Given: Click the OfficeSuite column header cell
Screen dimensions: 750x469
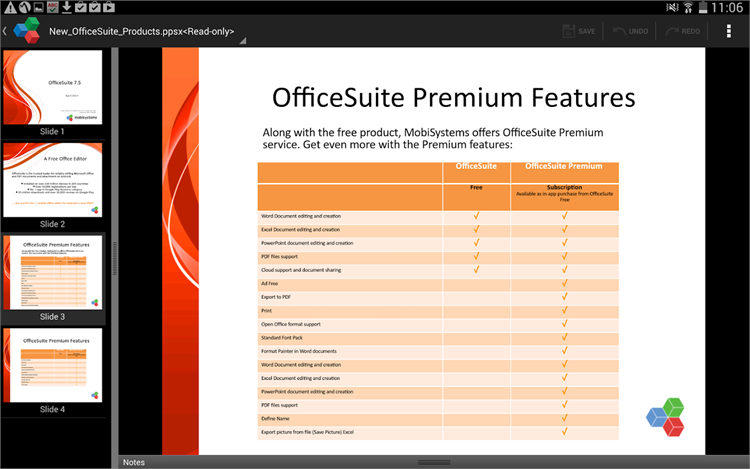Looking at the screenshot, I should [476, 172].
